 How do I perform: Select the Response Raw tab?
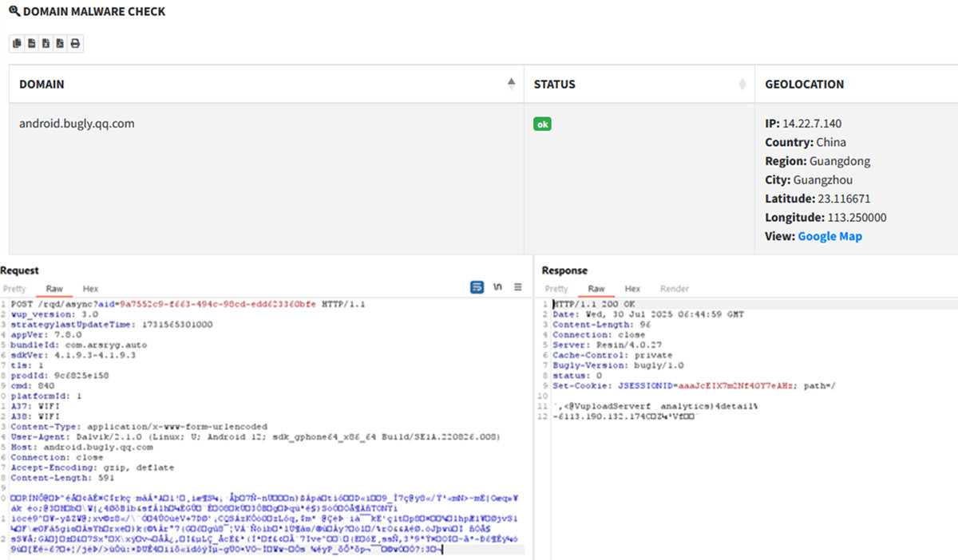point(596,289)
